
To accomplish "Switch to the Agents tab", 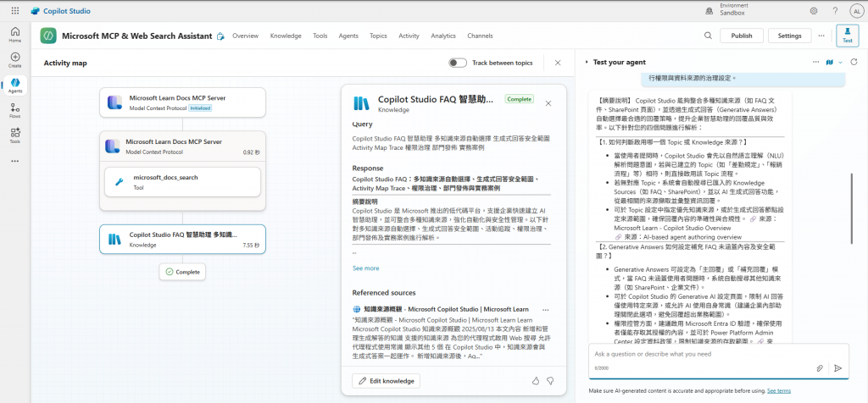I will 348,36.
